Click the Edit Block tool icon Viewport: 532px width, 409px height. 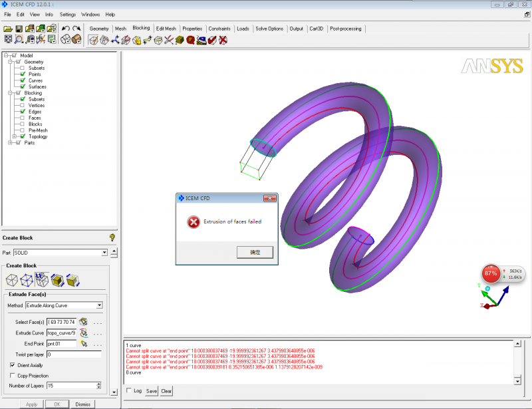[x=126, y=41]
